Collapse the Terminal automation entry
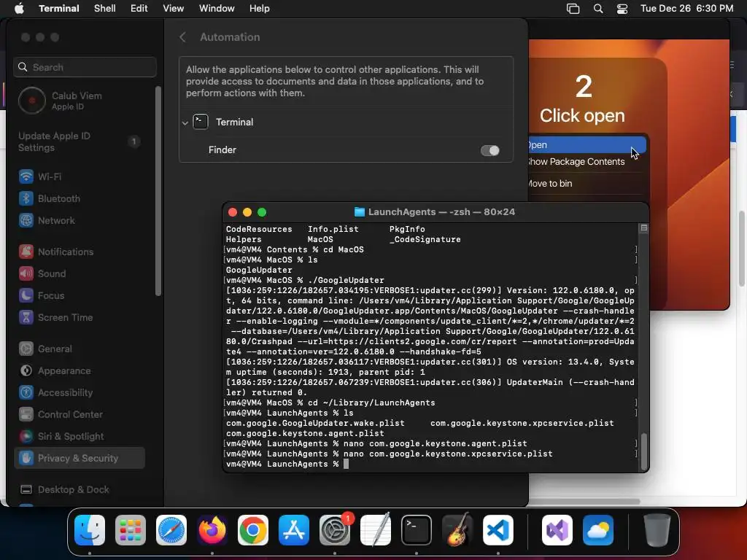The width and height of the screenshot is (747, 560). coord(185,122)
